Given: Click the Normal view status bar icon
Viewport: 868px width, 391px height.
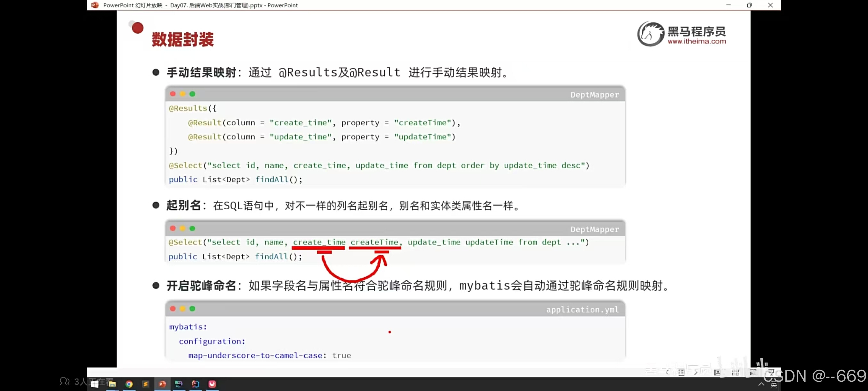Looking at the screenshot, I should click(x=717, y=372).
